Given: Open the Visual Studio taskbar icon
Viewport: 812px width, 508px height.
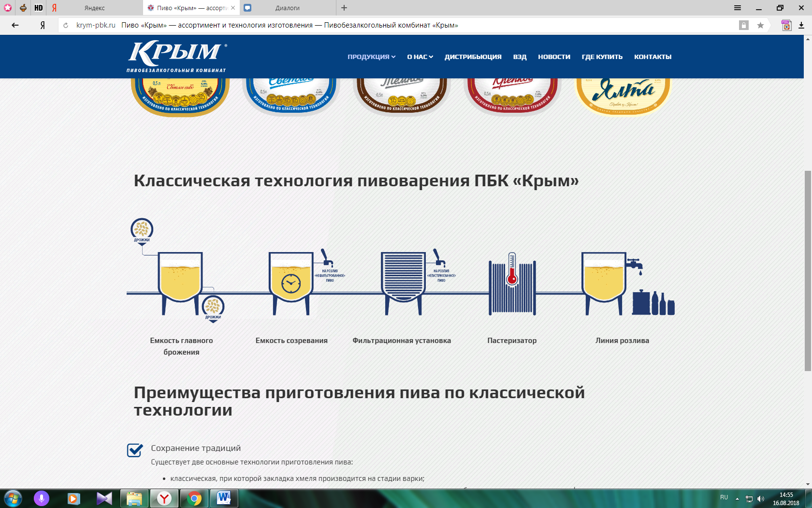Looking at the screenshot, I should coord(104,498).
